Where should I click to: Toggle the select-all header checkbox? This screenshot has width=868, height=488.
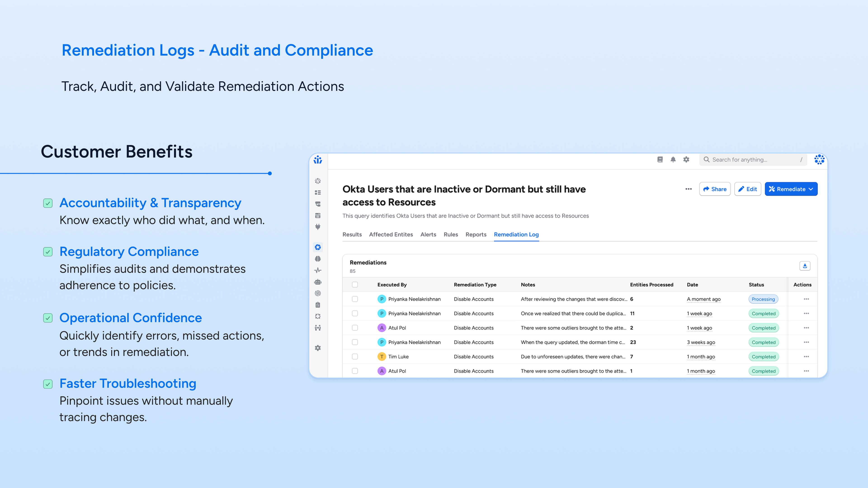[355, 285]
